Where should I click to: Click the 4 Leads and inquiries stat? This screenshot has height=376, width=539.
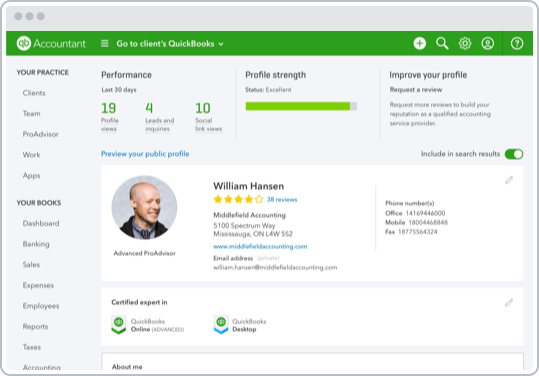point(160,117)
